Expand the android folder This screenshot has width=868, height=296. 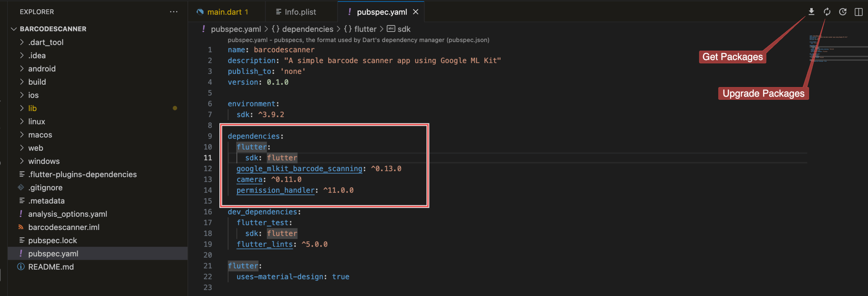click(98, 68)
